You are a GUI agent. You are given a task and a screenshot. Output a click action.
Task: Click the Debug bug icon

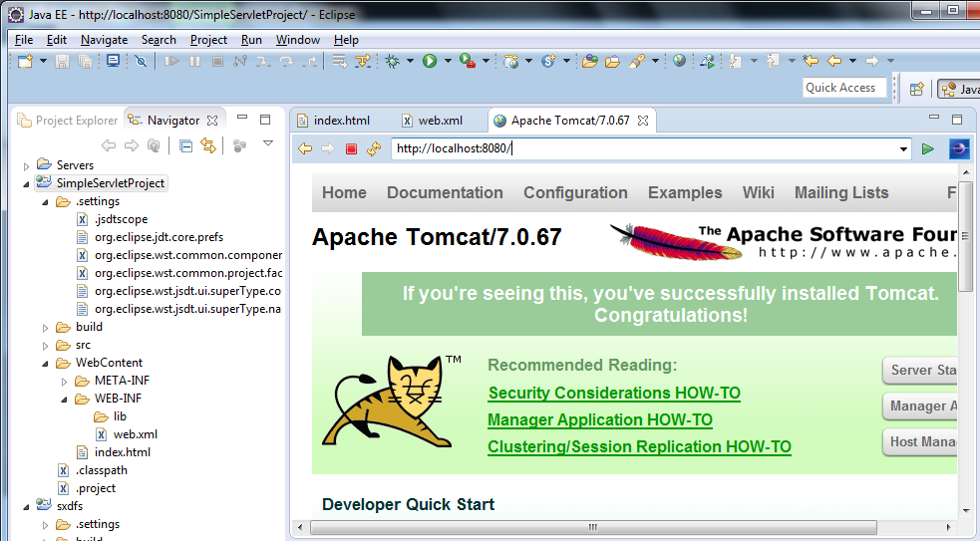(393, 61)
